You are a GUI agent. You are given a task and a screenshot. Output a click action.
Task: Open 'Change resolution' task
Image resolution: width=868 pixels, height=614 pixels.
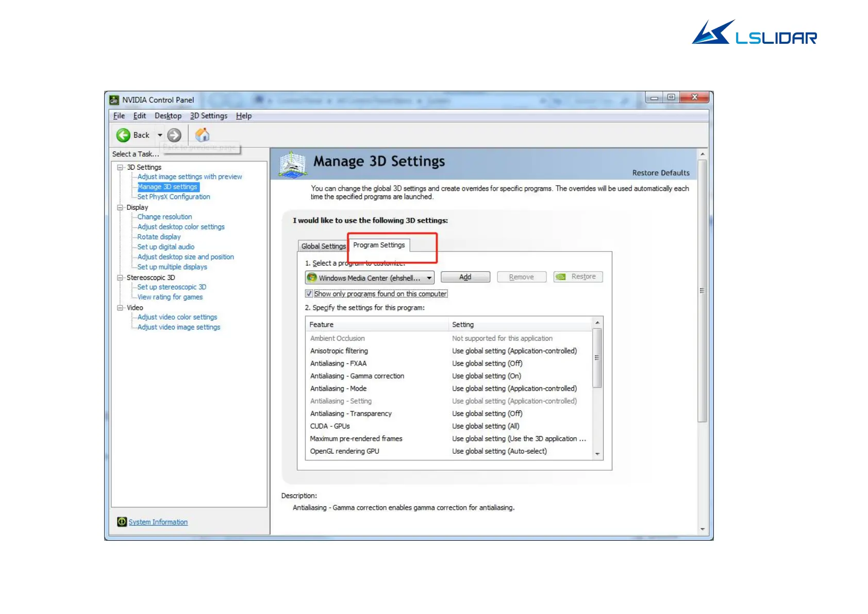(x=164, y=217)
